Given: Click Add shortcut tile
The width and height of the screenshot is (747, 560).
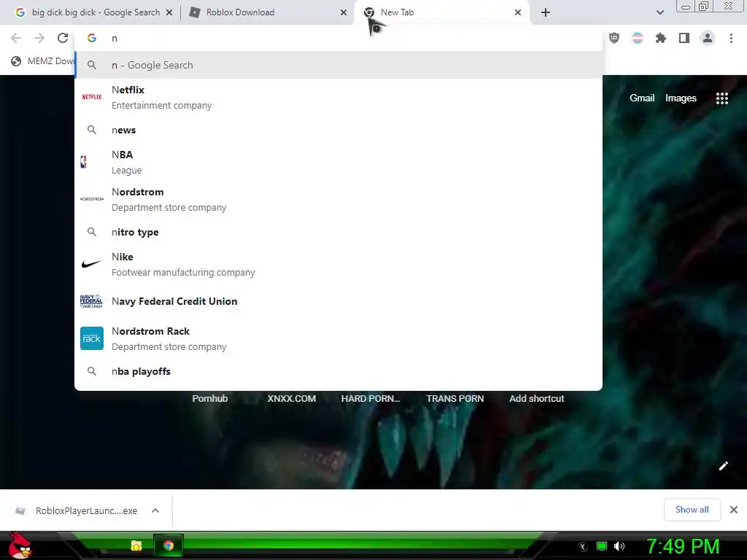Looking at the screenshot, I should pyautogui.click(x=536, y=399).
